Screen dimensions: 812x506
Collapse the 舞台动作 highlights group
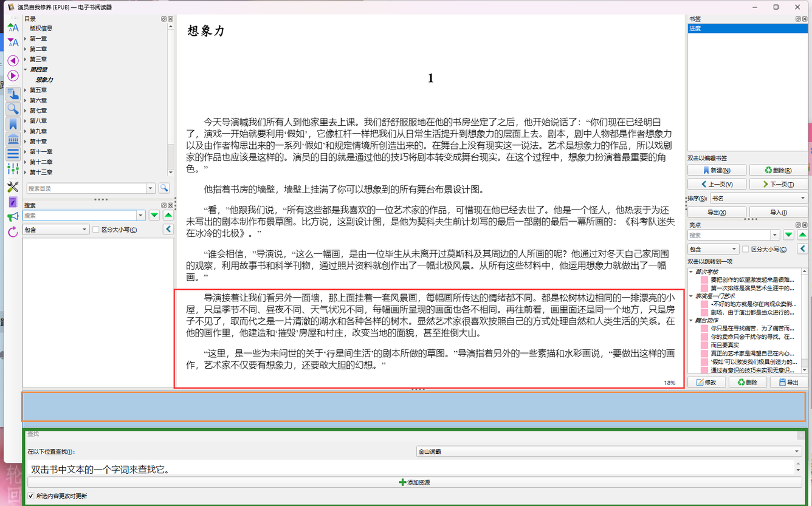click(x=691, y=320)
